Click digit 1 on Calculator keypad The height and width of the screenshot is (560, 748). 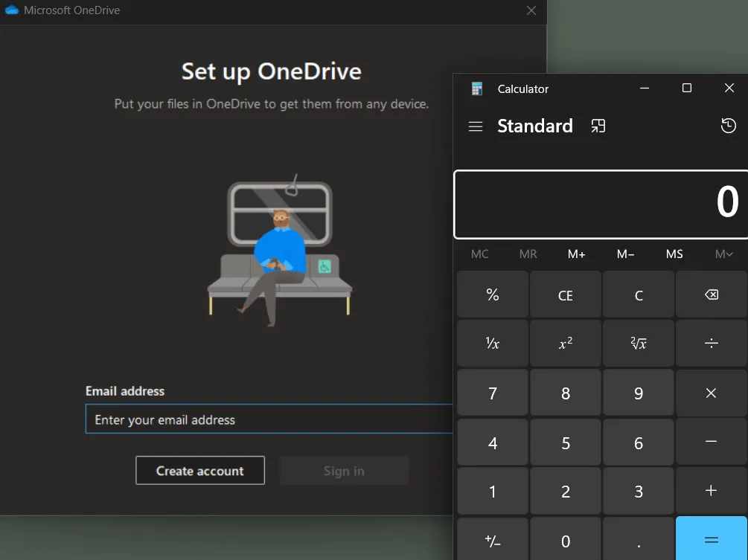(x=492, y=491)
